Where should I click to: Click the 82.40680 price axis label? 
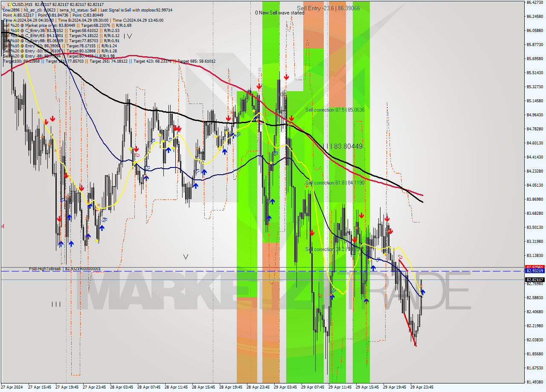(535, 312)
